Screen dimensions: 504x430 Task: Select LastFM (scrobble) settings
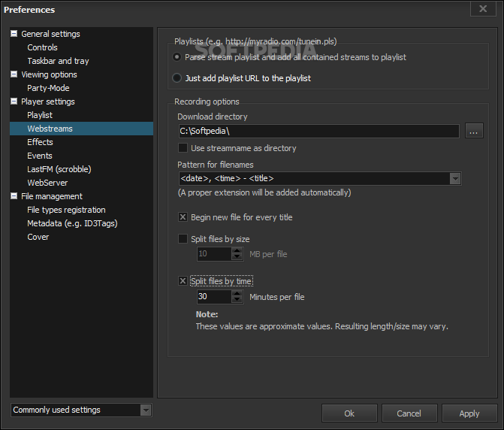point(59,169)
